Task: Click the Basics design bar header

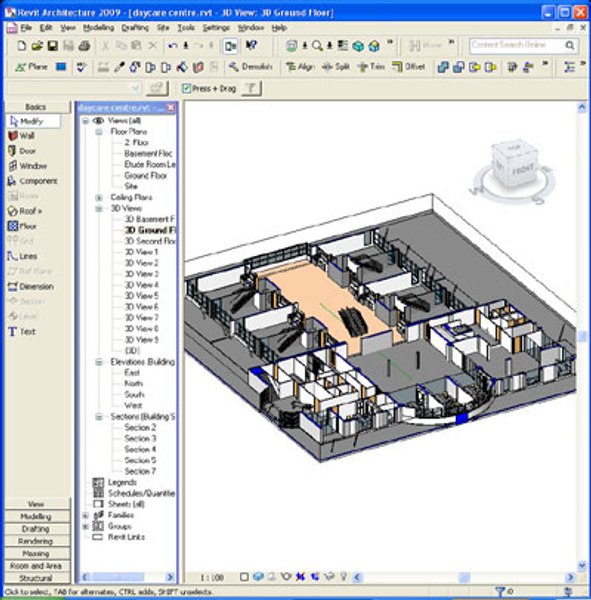Action: (x=36, y=107)
